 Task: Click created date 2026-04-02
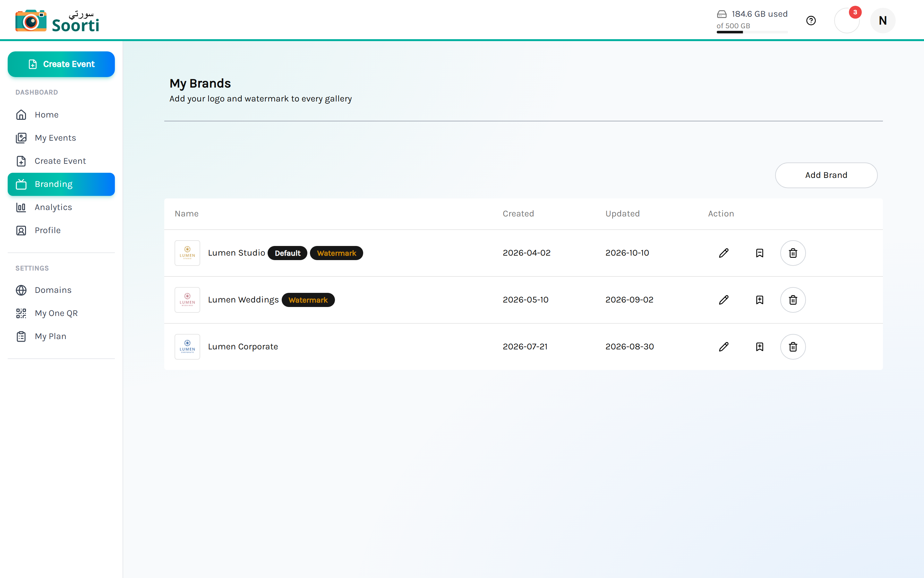[526, 253]
